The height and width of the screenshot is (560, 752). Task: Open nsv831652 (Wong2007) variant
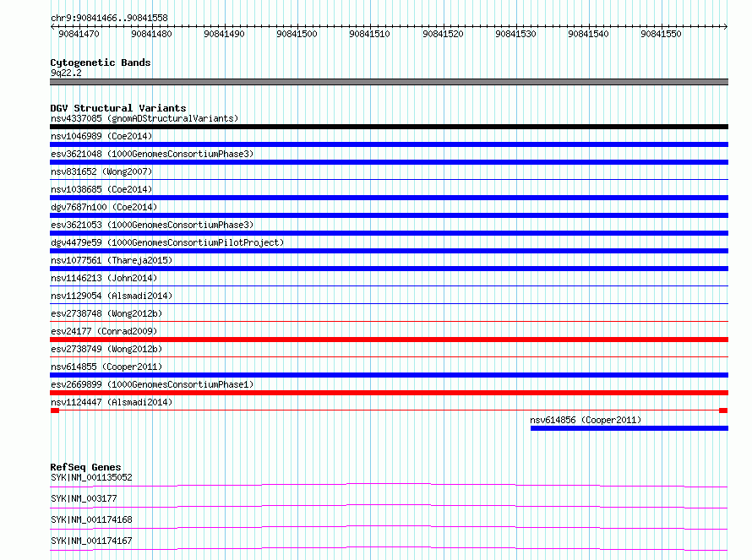(101, 171)
